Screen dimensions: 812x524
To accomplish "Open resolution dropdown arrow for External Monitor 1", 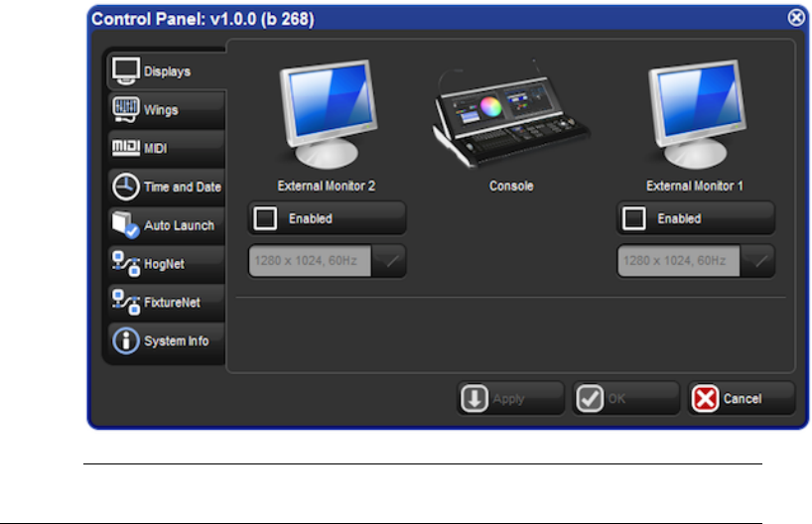I will click(x=757, y=261).
